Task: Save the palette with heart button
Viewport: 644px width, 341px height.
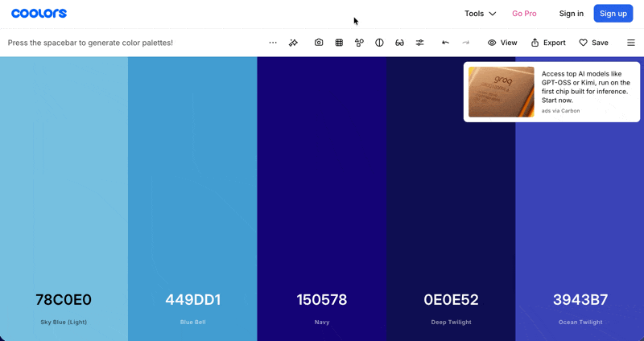Action: point(593,43)
